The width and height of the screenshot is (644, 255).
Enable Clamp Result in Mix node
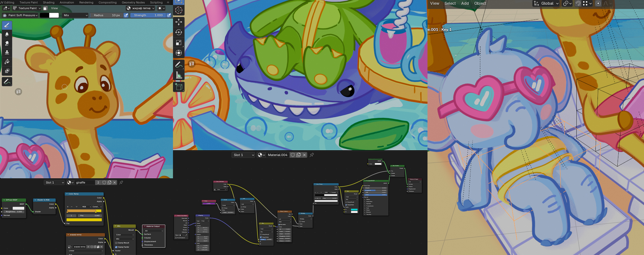pyautogui.click(x=116, y=243)
